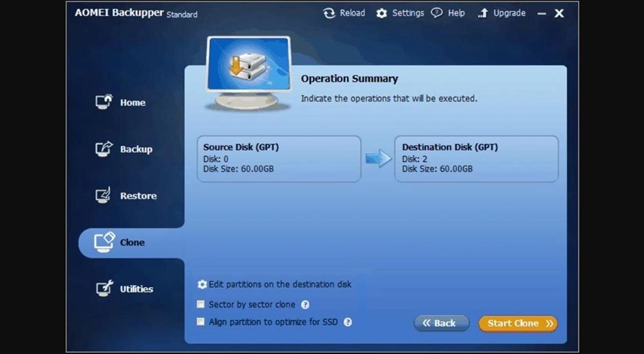644x354 pixels.
Task: Click the Help speech bubble icon
Action: pyautogui.click(x=437, y=13)
